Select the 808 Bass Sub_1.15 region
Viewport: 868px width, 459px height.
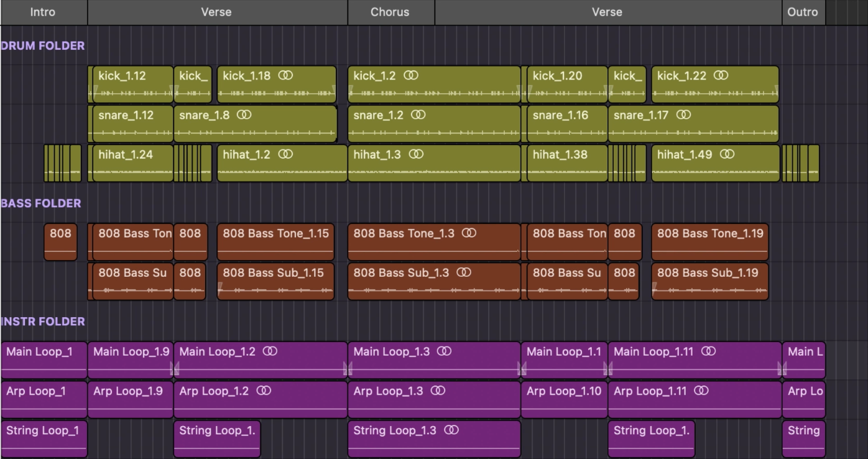coord(275,281)
